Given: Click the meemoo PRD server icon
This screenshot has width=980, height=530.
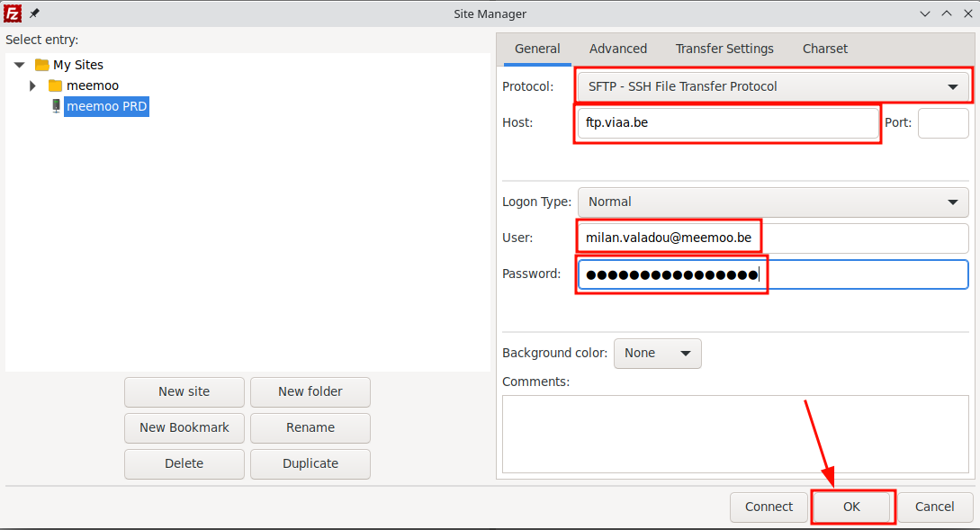Looking at the screenshot, I should pyautogui.click(x=57, y=106).
